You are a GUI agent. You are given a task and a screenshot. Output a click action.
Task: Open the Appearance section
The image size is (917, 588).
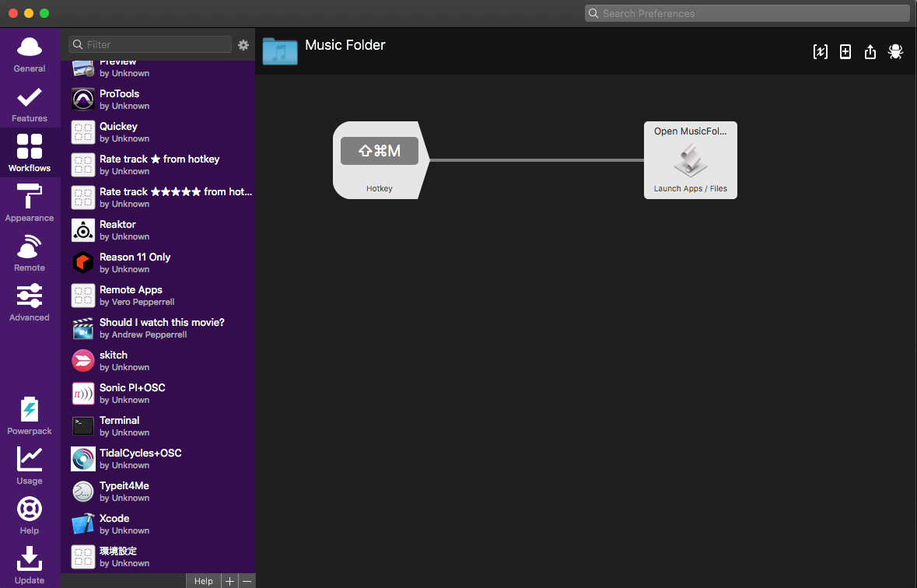(30, 202)
